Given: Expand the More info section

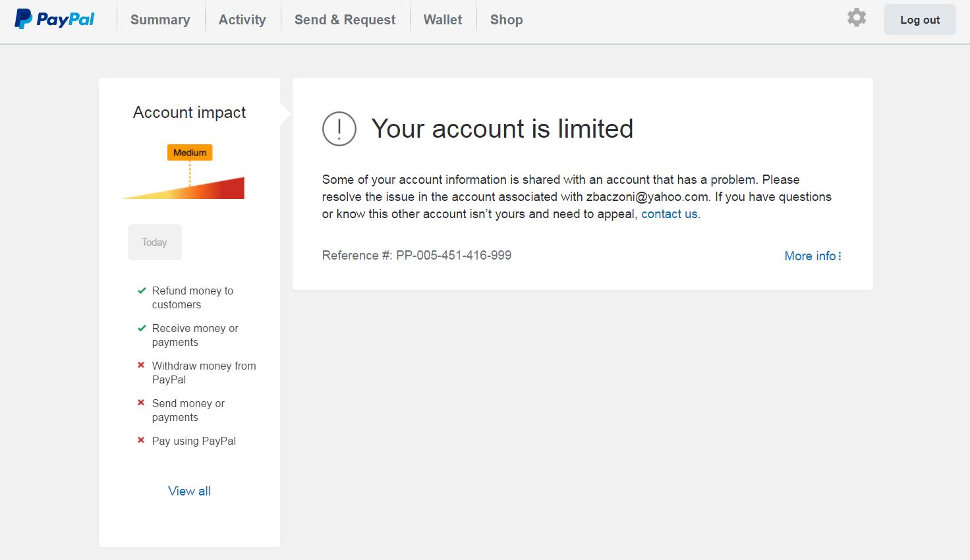Looking at the screenshot, I should (x=813, y=256).
